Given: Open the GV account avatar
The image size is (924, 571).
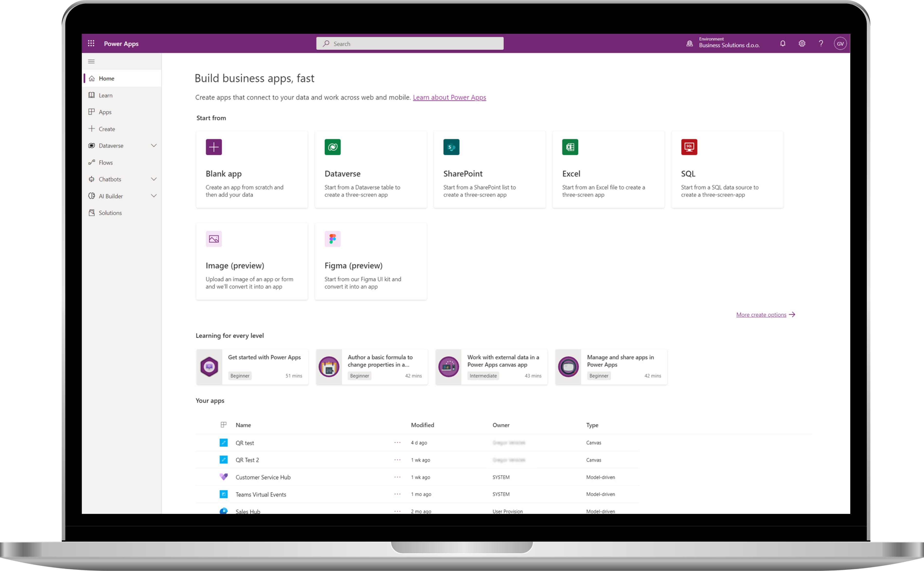Looking at the screenshot, I should point(840,44).
